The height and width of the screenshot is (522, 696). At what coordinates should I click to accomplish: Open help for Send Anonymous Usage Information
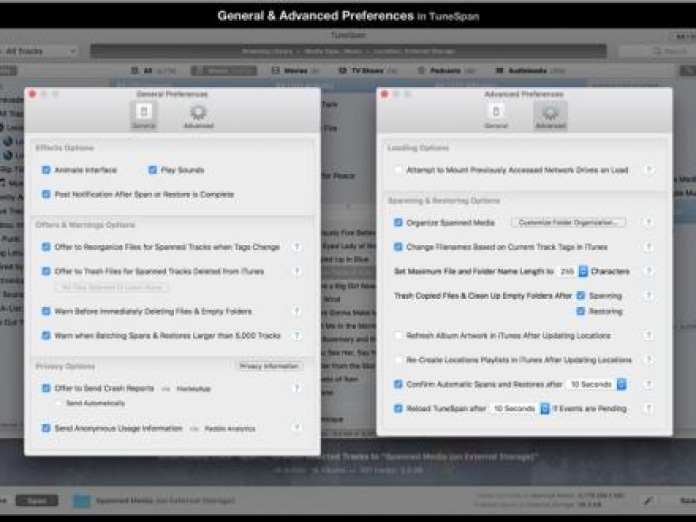coord(297,427)
